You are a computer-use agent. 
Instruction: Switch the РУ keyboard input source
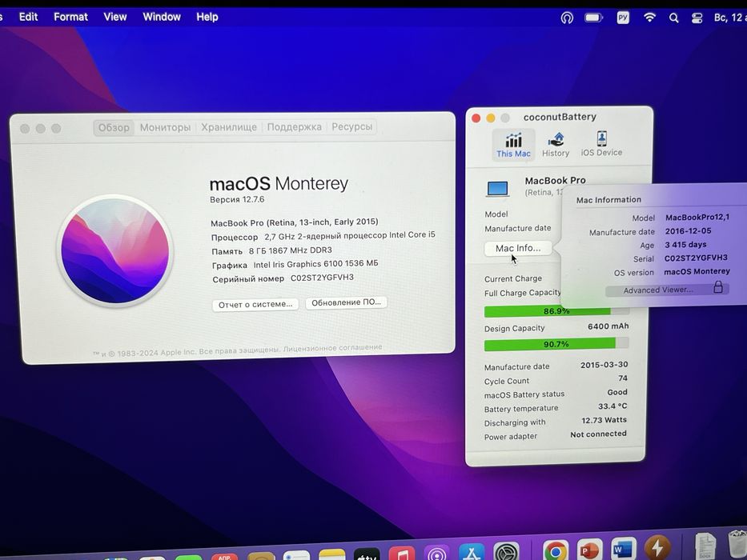[x=623, y=18]
